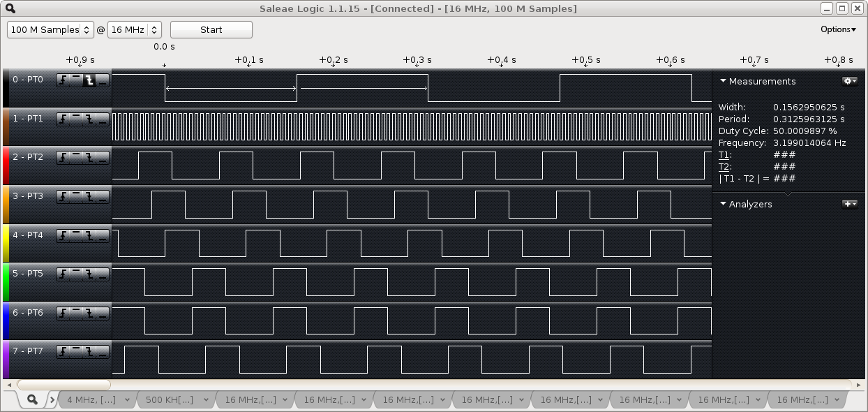The width and height of the screenshot is (868, 412).
Task: Select rising edge trigger for PT3
Action: tap(63, 197)
